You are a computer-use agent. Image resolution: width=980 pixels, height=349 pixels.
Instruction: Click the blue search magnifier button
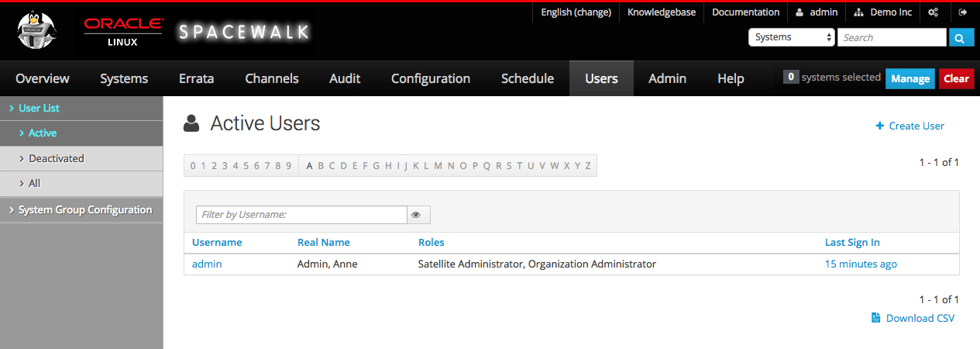click(x=961, y=37)
